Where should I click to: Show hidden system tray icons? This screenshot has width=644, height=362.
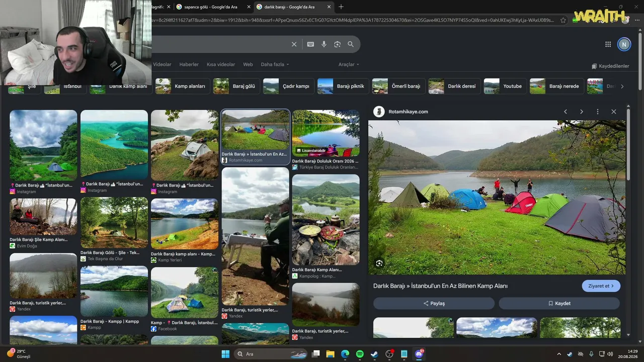coord(558,354)
